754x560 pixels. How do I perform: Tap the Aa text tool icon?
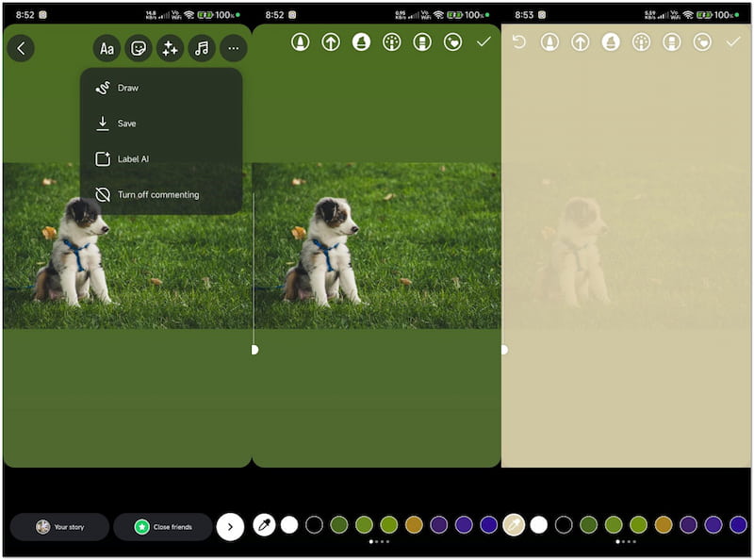[107, 49]
